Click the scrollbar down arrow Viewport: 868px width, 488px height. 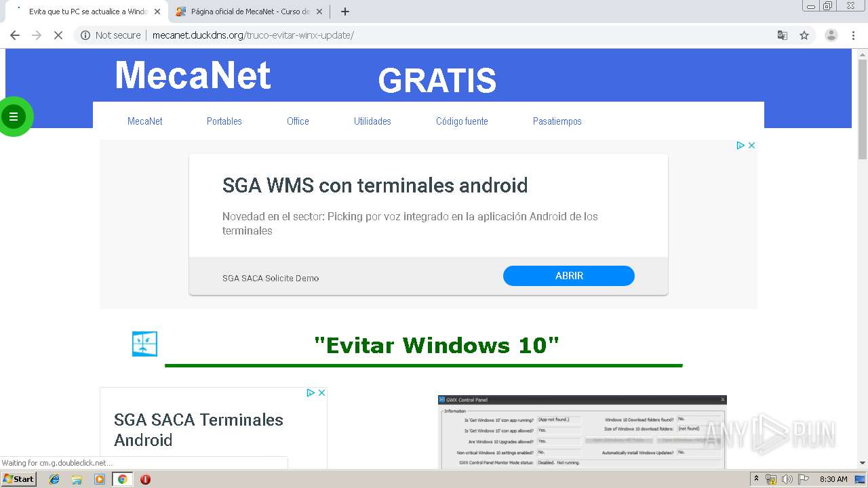click(x=863, y=463)
